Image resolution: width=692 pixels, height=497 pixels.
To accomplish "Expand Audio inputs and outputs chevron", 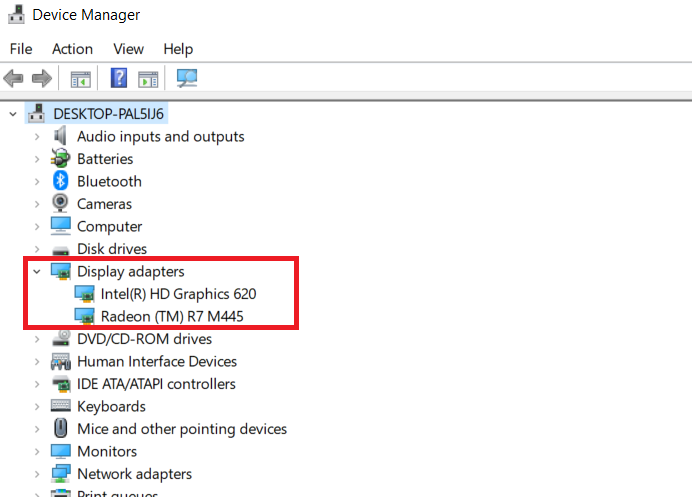I will [37, 136].
